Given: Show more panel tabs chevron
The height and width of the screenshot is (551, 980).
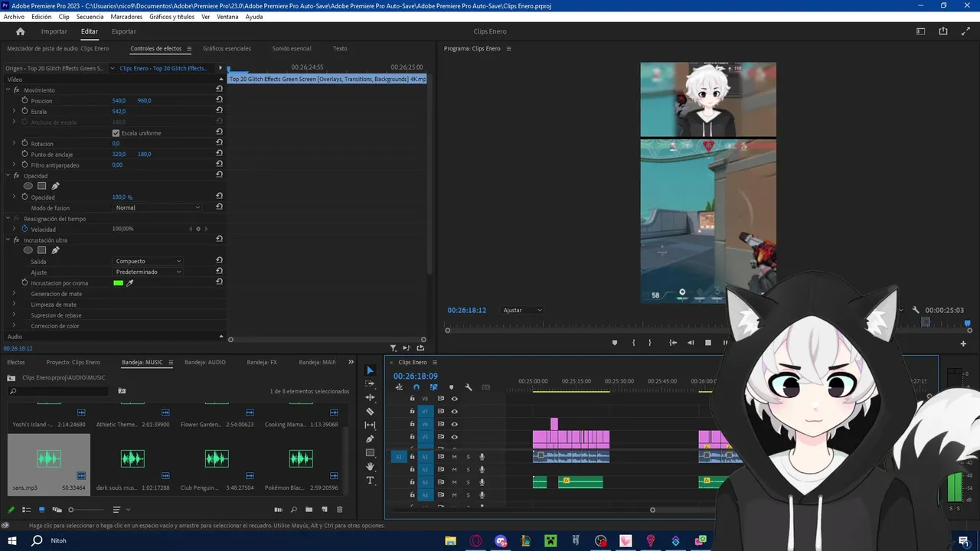Looking at the screenshot, I should pos(351,362).
